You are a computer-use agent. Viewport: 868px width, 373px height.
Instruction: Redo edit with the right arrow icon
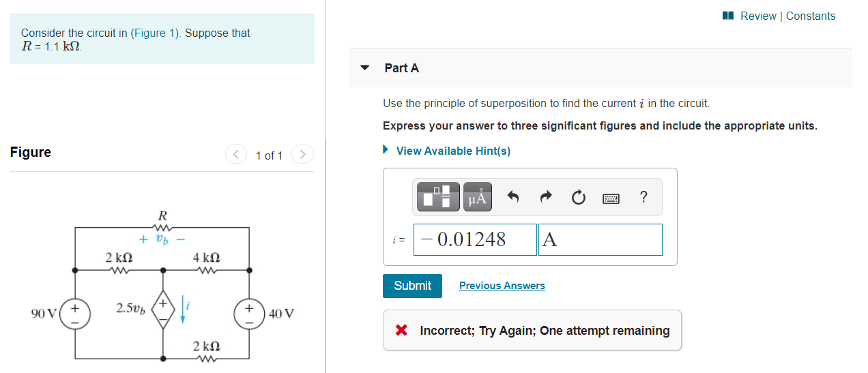(546, 198)
